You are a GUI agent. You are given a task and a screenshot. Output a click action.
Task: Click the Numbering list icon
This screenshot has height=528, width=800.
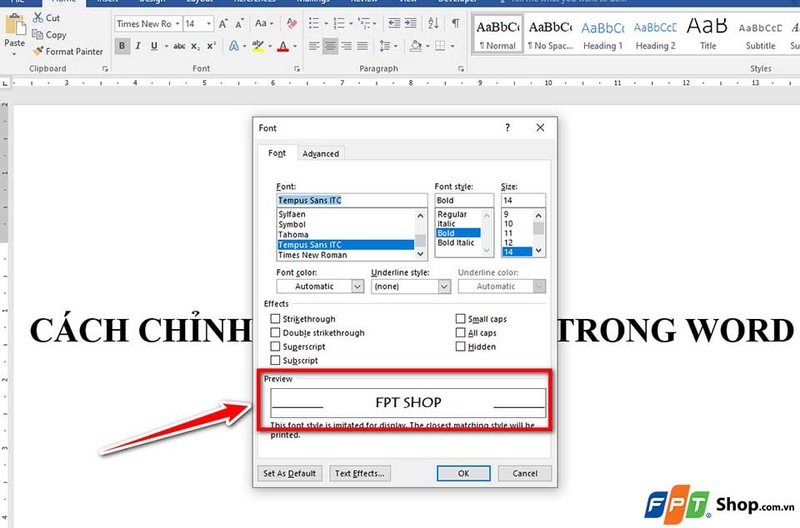click(339, 23)
